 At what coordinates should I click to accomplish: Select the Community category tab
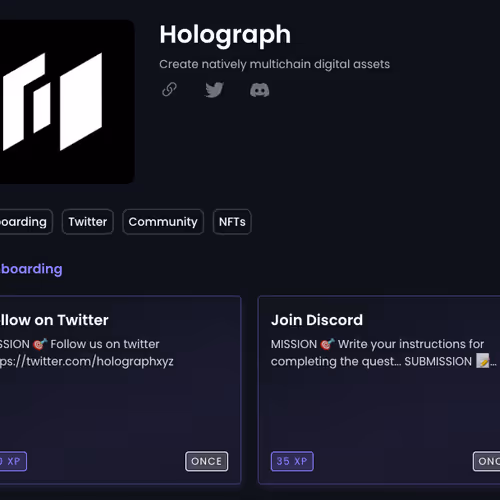point(163,222)
